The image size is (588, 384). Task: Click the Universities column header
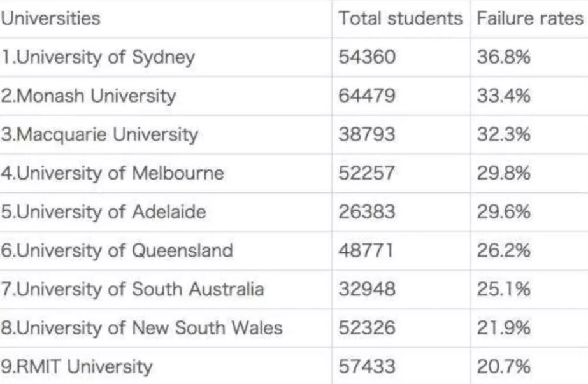pos(50,18)
